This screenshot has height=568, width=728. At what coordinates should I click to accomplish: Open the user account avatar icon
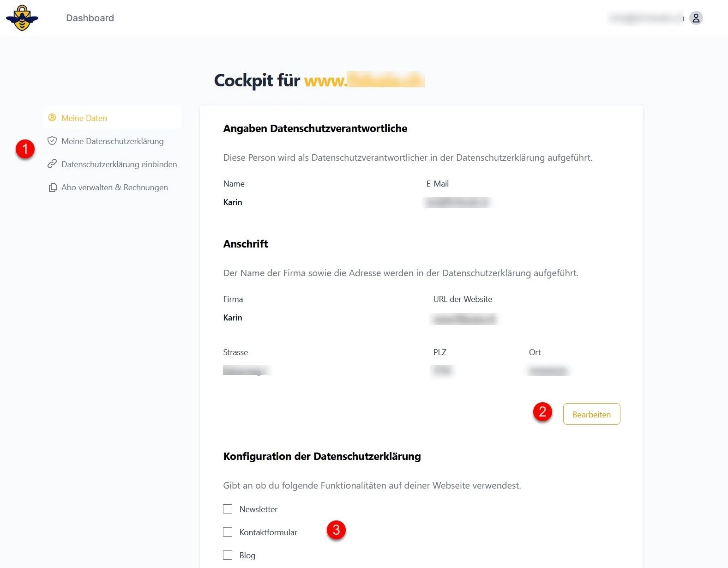click(696, 18)
